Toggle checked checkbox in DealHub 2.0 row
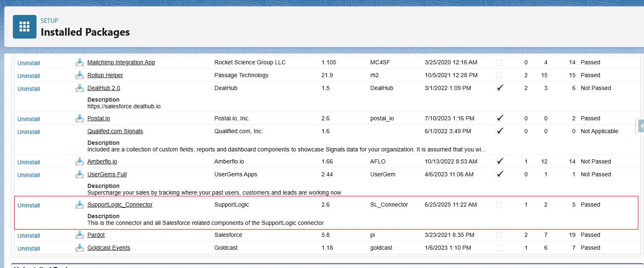Image resolution: width=644 pixels, height=268 pixels. (500, 88)
